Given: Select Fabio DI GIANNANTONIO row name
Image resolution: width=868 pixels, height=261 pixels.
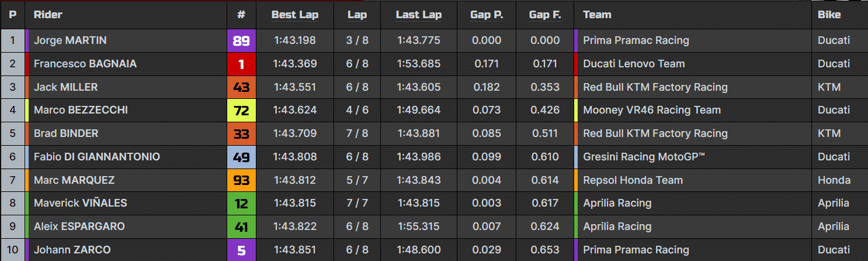Looking at the screenshot, I should pos(97,157).
